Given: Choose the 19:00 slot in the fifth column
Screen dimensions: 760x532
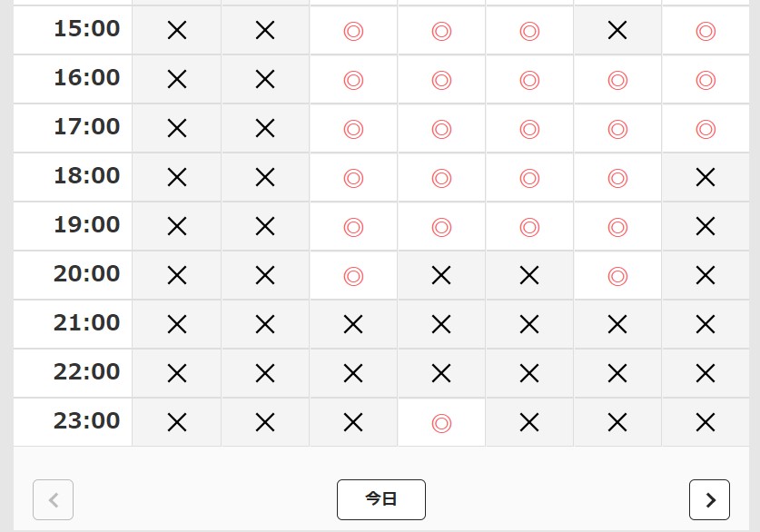Looking at the screenshot, I should pyautogui.click(x=529, y=226).
